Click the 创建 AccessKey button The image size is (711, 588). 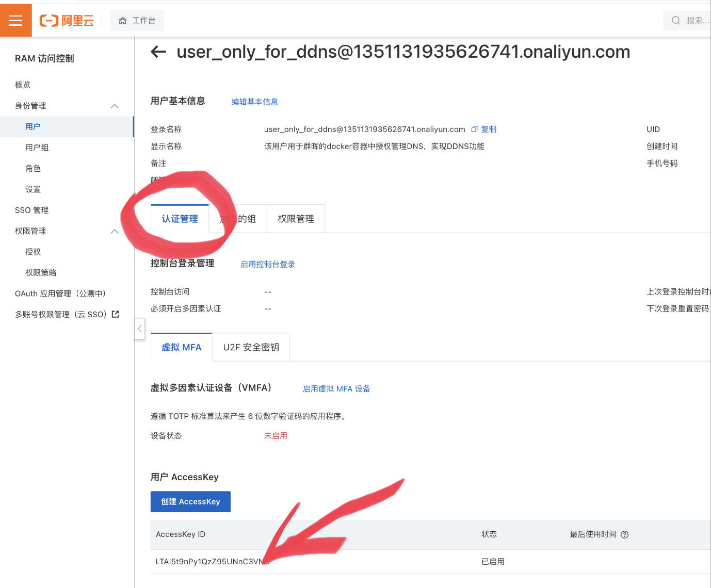pos(190,501)
